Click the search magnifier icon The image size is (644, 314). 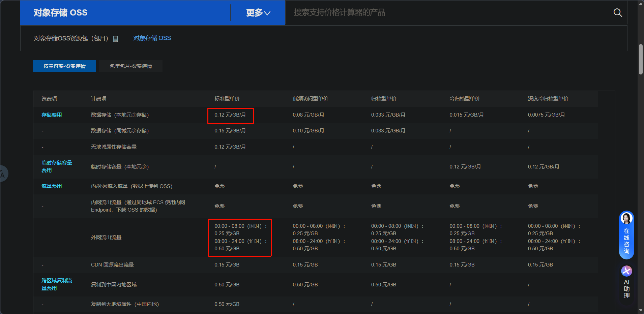coord(617,13)
